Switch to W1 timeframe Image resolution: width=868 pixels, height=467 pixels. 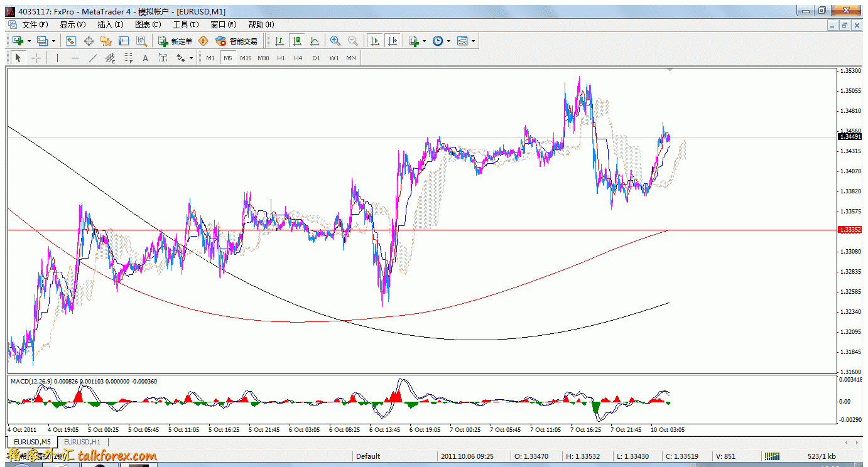pos(334,58)
